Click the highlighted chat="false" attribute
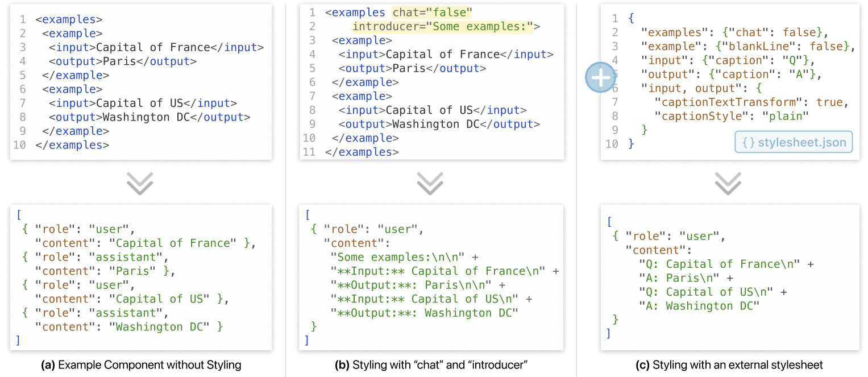Screen dimensions: 868x377 coord(432,13)
